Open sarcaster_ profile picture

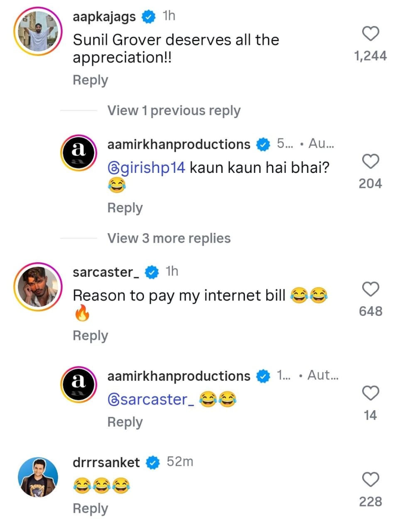click(x=38, y=287)
